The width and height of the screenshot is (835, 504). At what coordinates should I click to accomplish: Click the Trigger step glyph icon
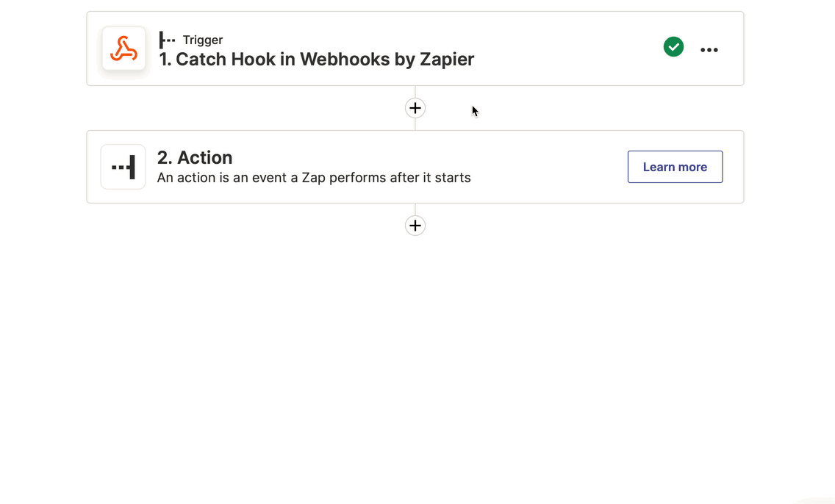pos(167,40)
